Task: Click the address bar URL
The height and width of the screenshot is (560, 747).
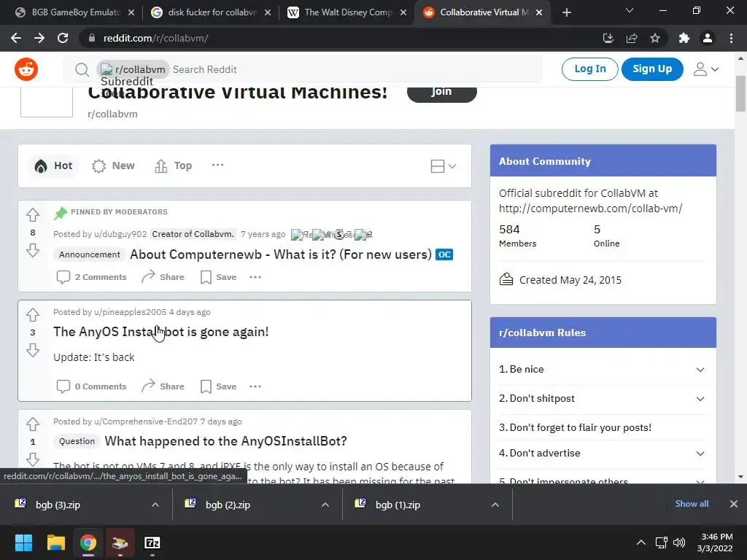Action: [156, 38]
